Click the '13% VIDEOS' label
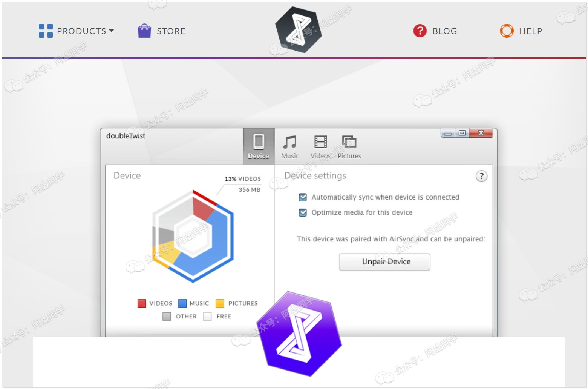This screenshot has width=588, height=389. 243,179
